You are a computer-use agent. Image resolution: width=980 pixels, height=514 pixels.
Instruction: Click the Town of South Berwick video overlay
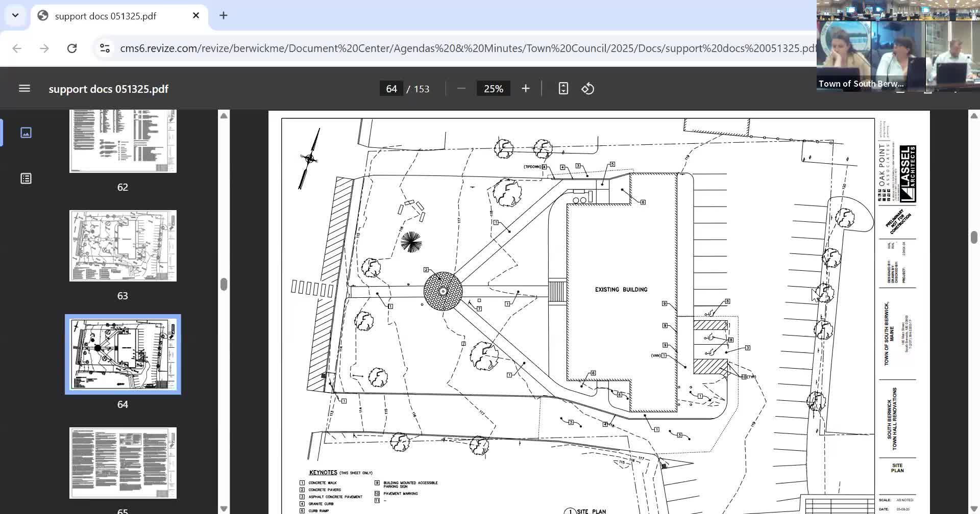(898, 46)
